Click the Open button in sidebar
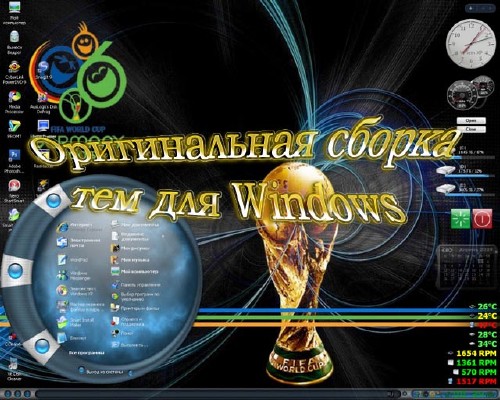 pos(471,121)
